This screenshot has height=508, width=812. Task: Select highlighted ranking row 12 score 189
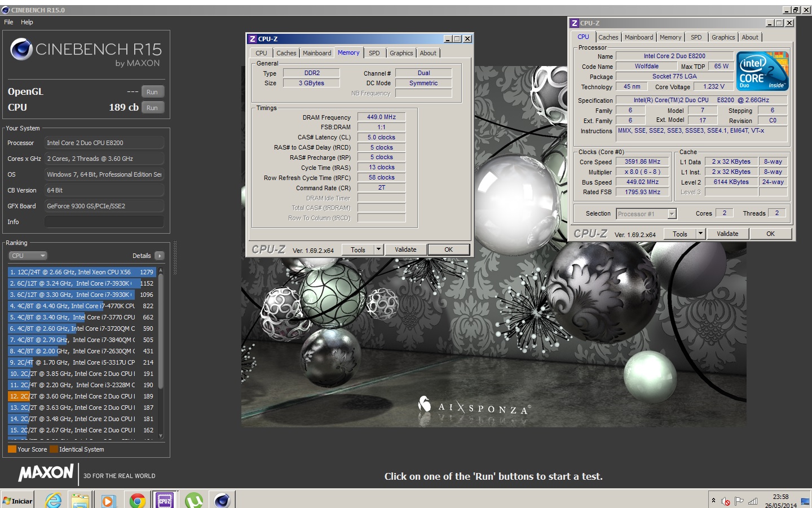click(x=82, y=396)
